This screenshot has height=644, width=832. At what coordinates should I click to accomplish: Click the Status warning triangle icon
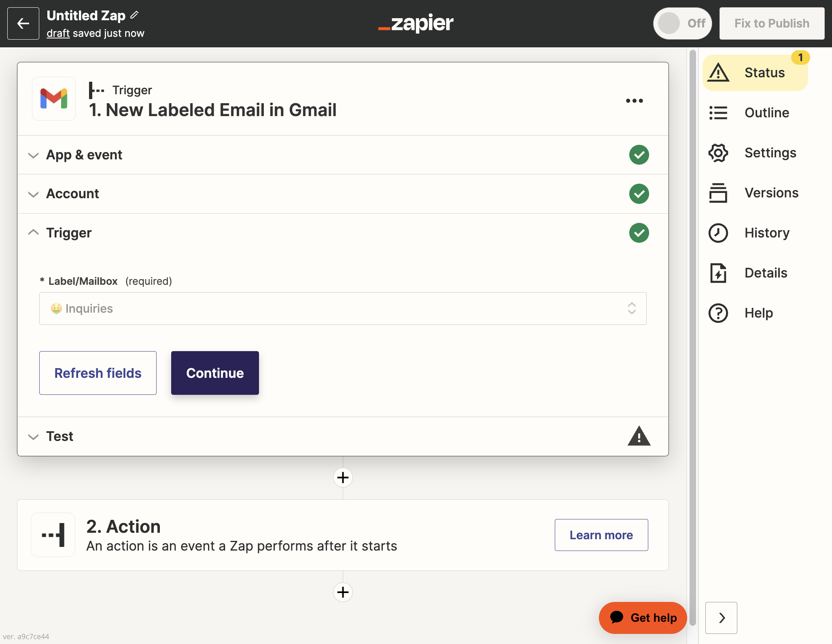pyautogui.click(x=718, y=73)
